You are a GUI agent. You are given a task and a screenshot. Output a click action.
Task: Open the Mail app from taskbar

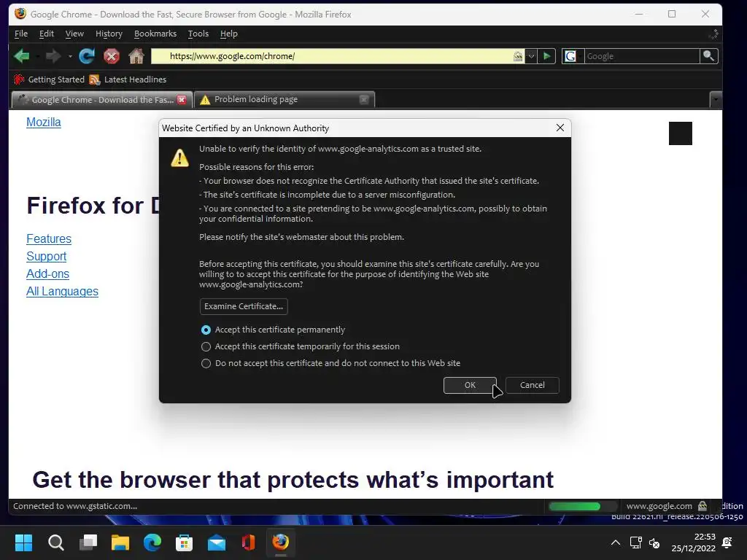pos(216,542)
